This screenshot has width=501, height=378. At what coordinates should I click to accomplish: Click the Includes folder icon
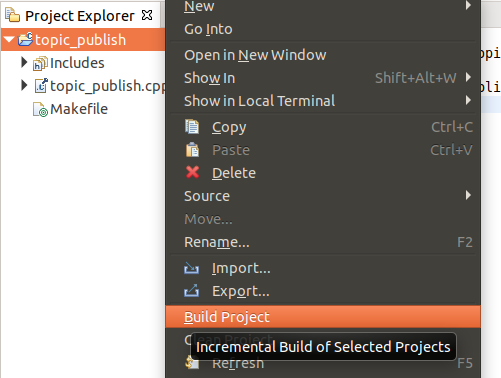tap(40, 63)
